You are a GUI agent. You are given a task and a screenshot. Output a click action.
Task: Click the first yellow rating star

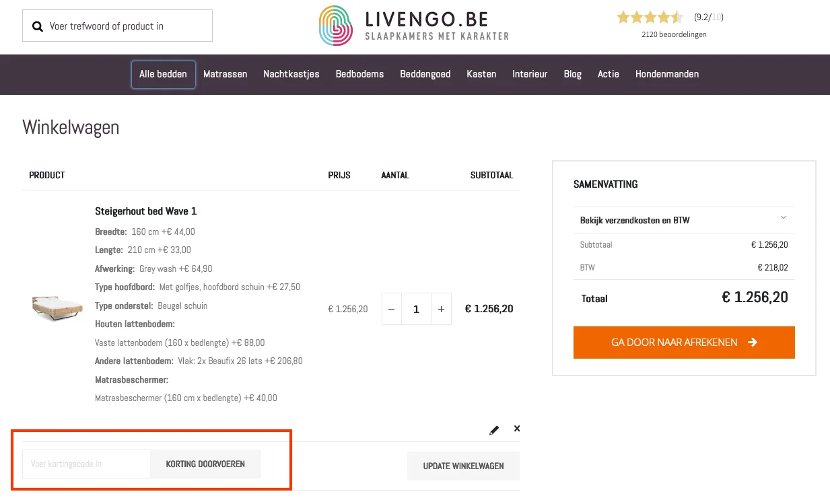pyautogui.click(x=623, y=17)
